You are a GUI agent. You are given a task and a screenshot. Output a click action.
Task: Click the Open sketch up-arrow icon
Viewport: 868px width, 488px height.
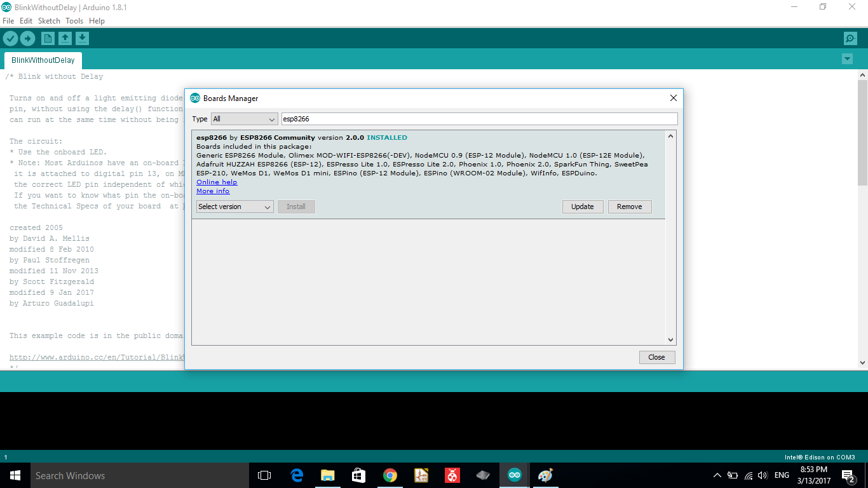tap(65, 39)
